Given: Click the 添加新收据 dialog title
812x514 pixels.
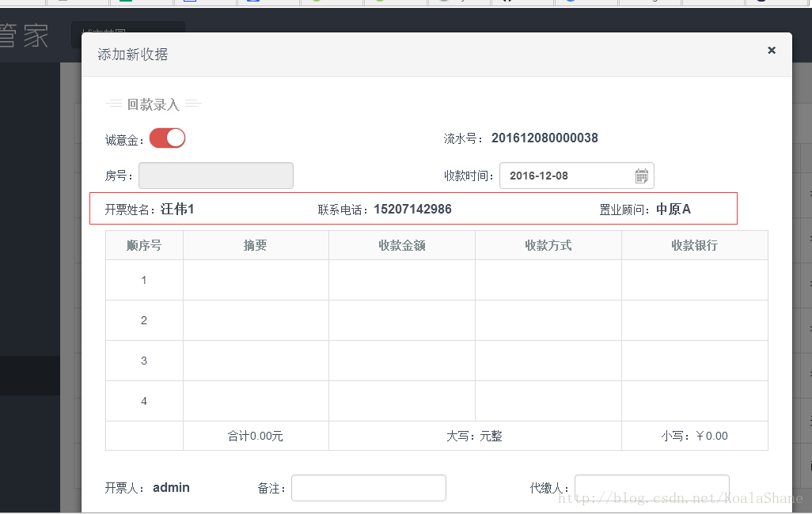Looking at the screenshot, I should tap(133, 55).
